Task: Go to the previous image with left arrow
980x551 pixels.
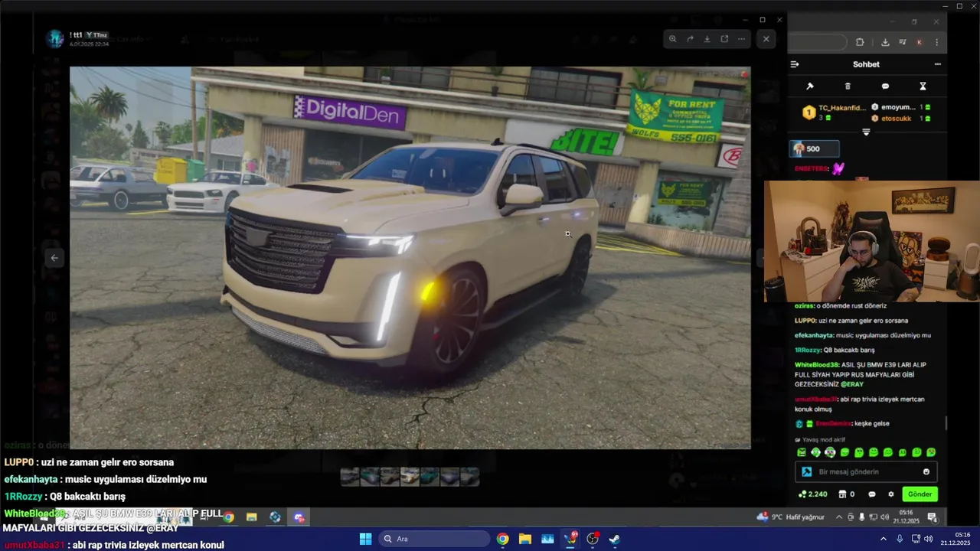Action: pos(54,258)
